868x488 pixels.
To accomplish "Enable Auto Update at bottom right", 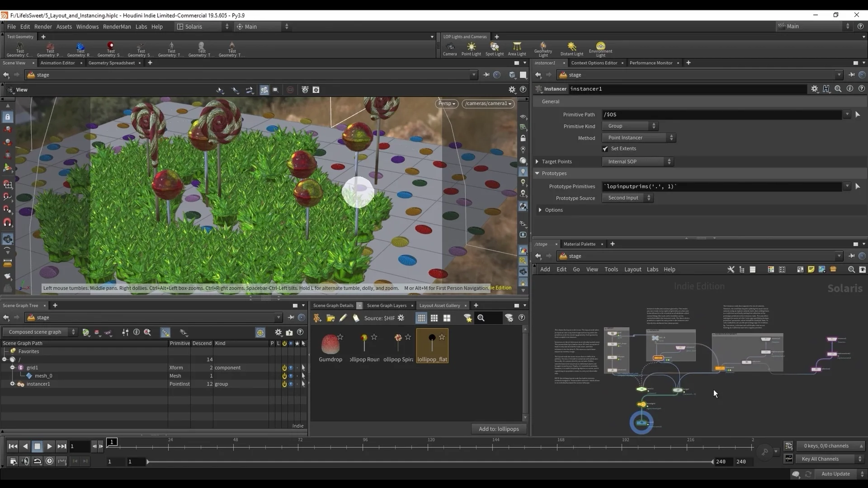I will pos(835,474).
